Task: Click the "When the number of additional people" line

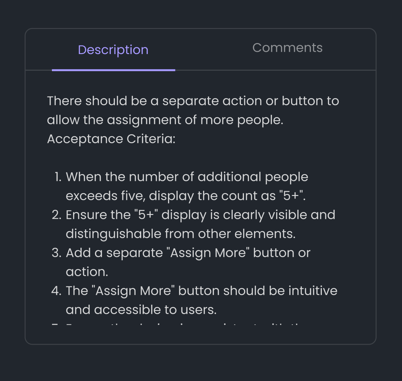Action: point(187,177)
